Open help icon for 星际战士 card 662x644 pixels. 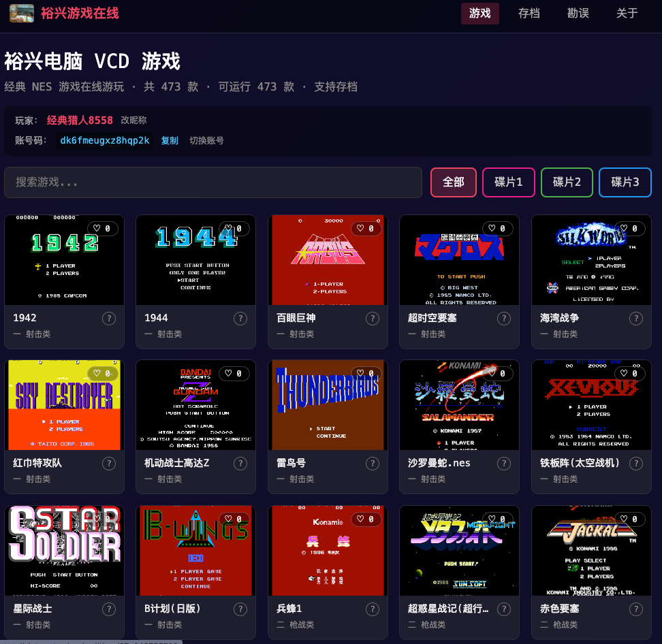109,609
